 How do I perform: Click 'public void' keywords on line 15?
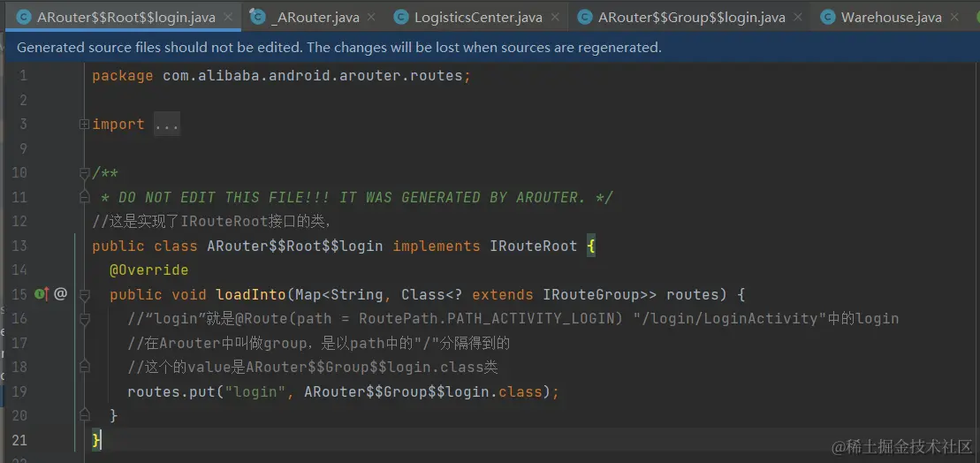click(x=158, y=294)
